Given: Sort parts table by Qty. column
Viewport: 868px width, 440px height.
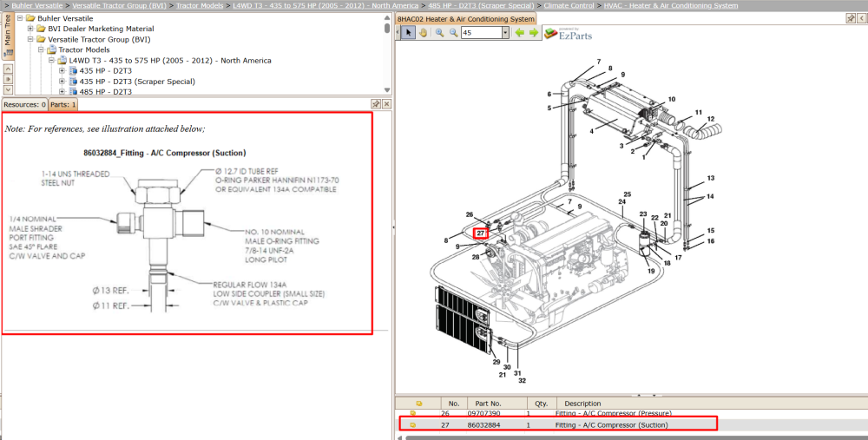Looking at the screenshot, I should (541, 404).
